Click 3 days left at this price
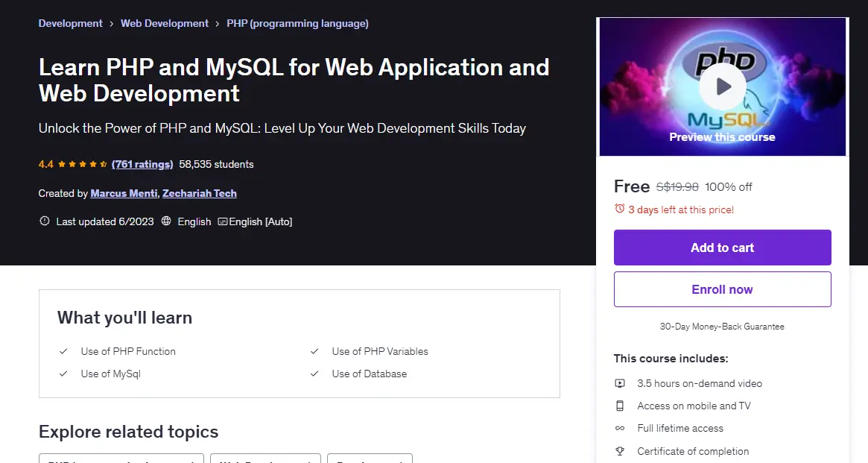The image size is (868, 463). point(681,210)
